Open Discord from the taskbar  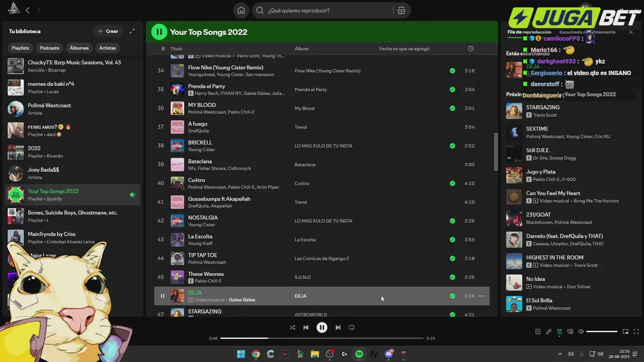tap(388, 354)
